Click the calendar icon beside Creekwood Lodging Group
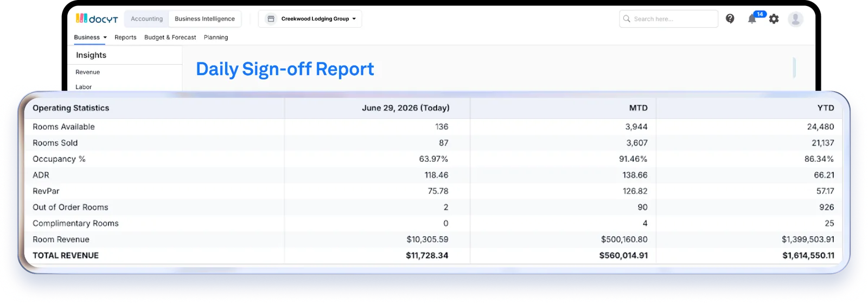868x303 pixels. click(271, 18)
